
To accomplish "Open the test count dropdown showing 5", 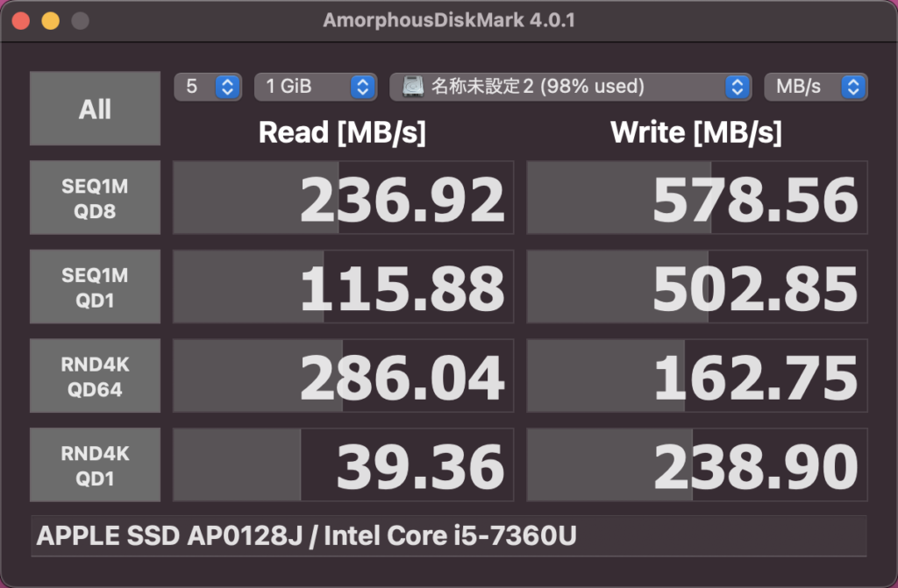I will [x=207, y=87].
